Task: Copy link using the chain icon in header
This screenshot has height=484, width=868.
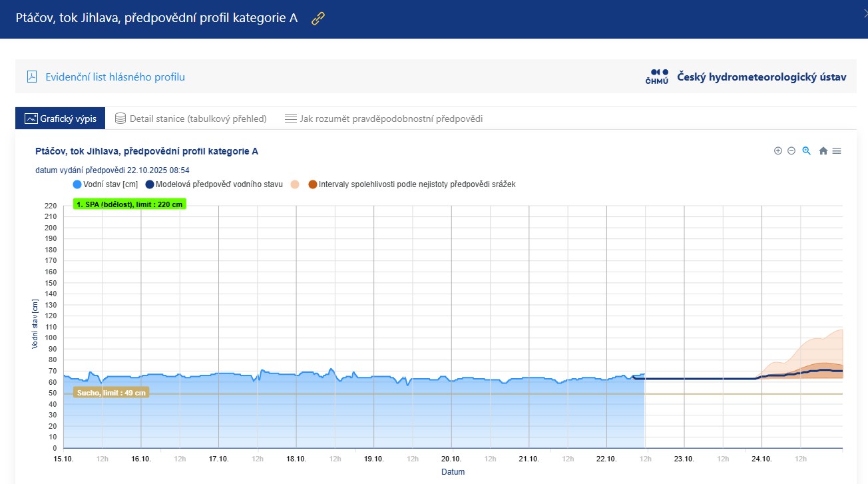Action: pos(318,19)
